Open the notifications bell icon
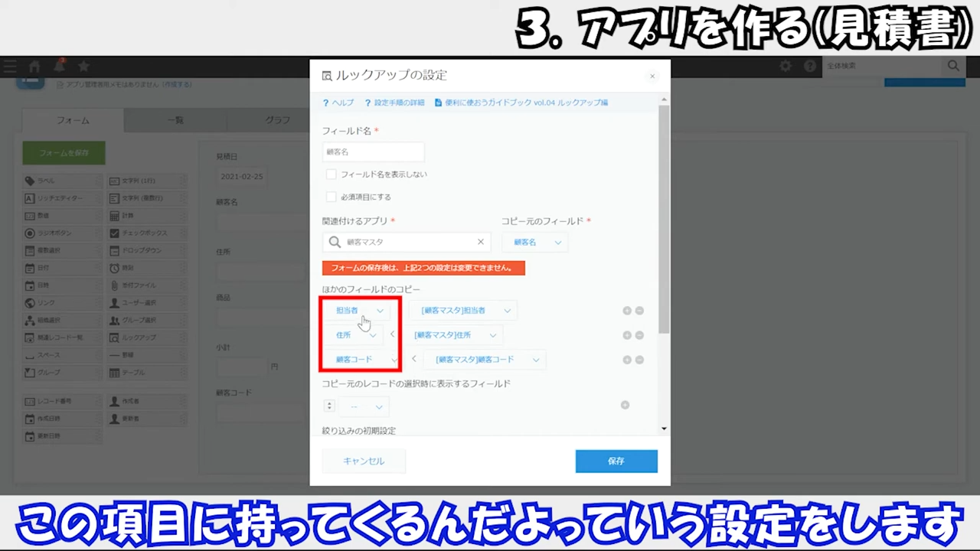The image size is (980, 551). (x=59, y=67)
